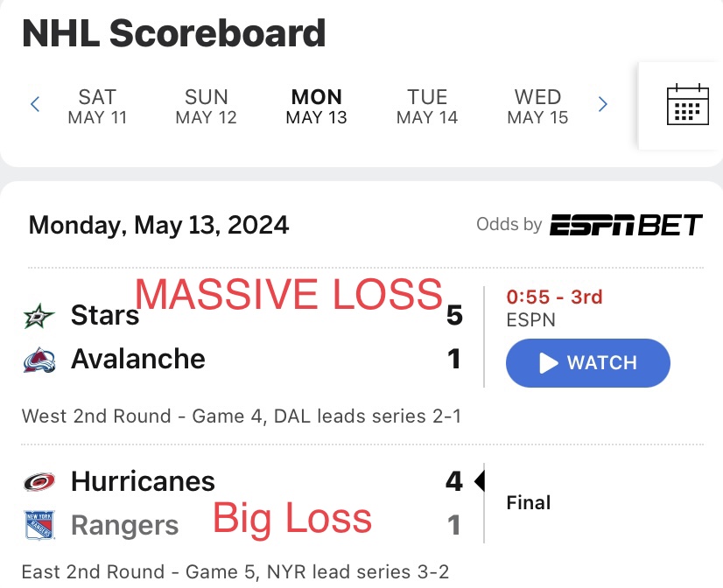Viewport: 723px width, 588px height.
Task: Open the Rangers team name link
Action: tap(124, 525)
